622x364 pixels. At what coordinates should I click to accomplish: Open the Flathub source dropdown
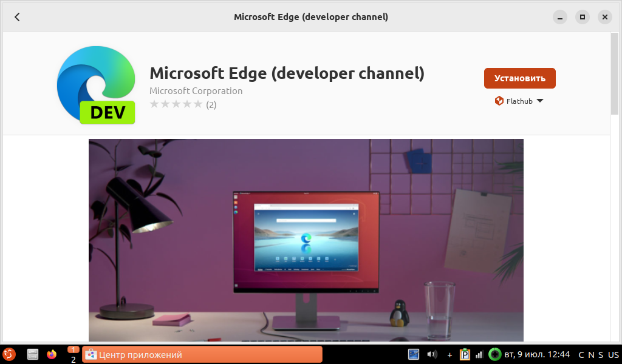519,101
